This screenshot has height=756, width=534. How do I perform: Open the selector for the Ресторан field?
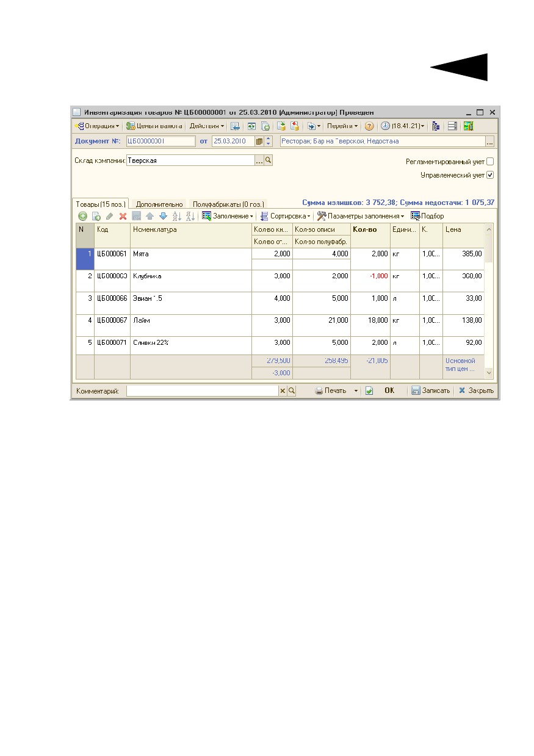489,141
